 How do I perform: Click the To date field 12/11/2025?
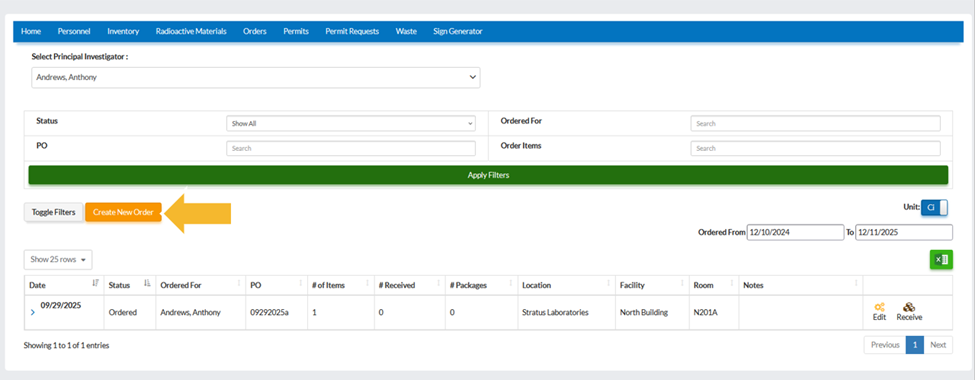[903, 232]
